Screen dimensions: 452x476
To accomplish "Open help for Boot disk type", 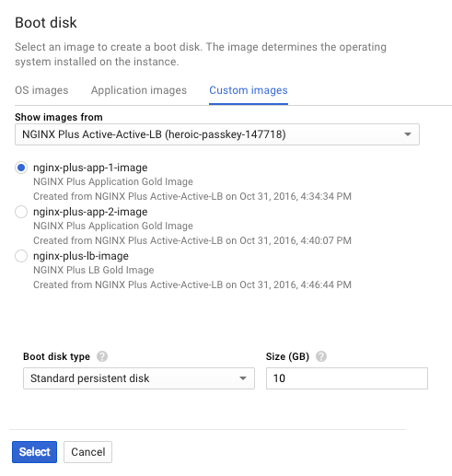I will [102, 356].
